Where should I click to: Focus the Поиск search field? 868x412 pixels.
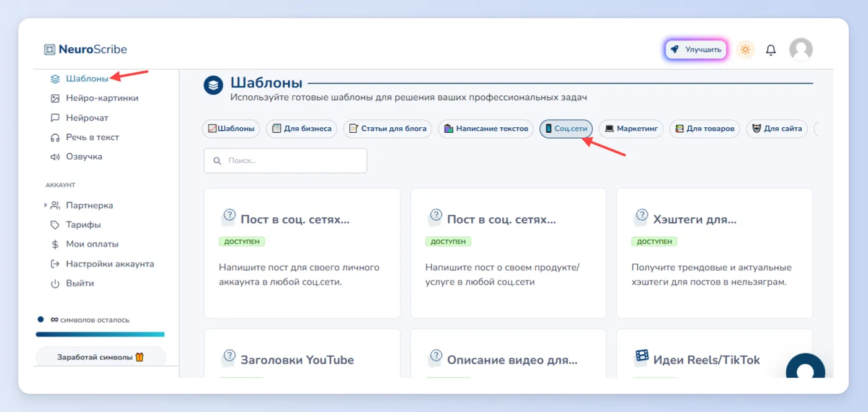pyautogui.click(x=285, y=161)
